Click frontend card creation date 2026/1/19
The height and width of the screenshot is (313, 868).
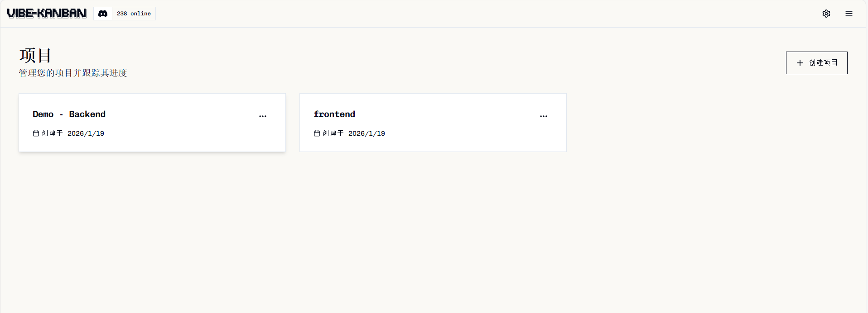point(366,133)
